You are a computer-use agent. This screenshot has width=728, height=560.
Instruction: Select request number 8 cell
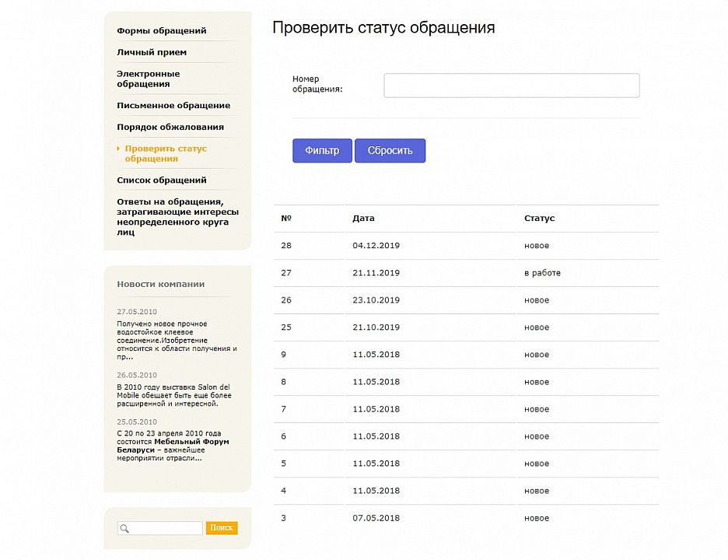284,382
